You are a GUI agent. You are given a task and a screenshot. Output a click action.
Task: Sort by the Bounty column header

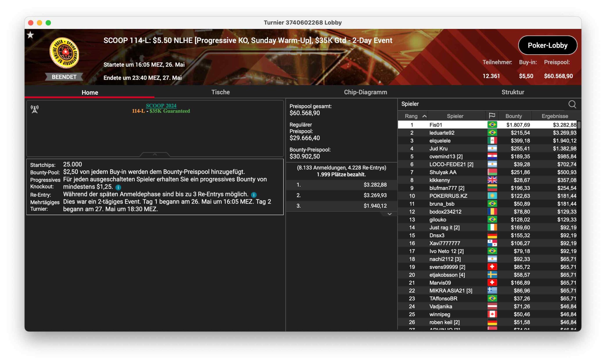tap(513, 116)
